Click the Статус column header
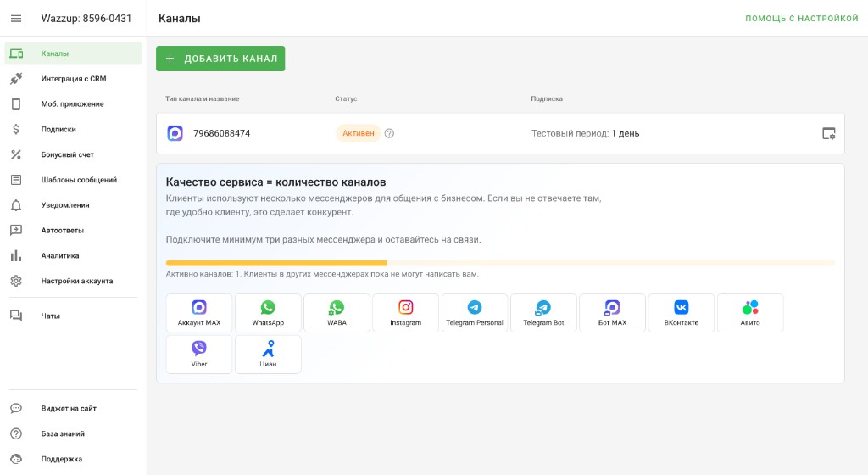The width and height of the screenshot is (868, 475). tap(346, 98)
